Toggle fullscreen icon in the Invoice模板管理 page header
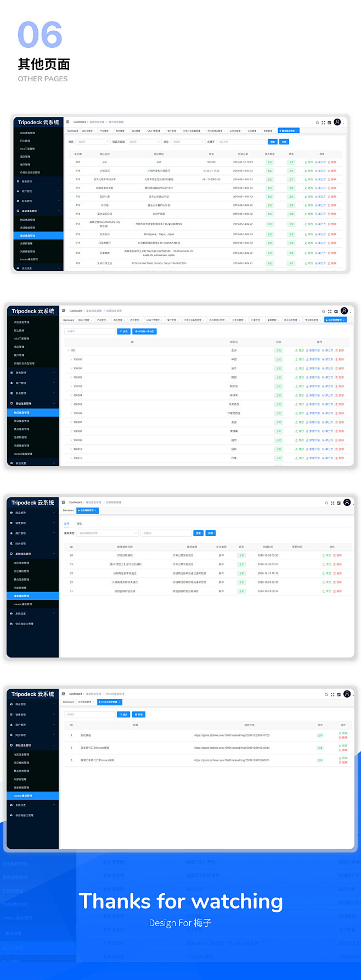This screenshot has height=980, width=361. (x=332, y=694)
